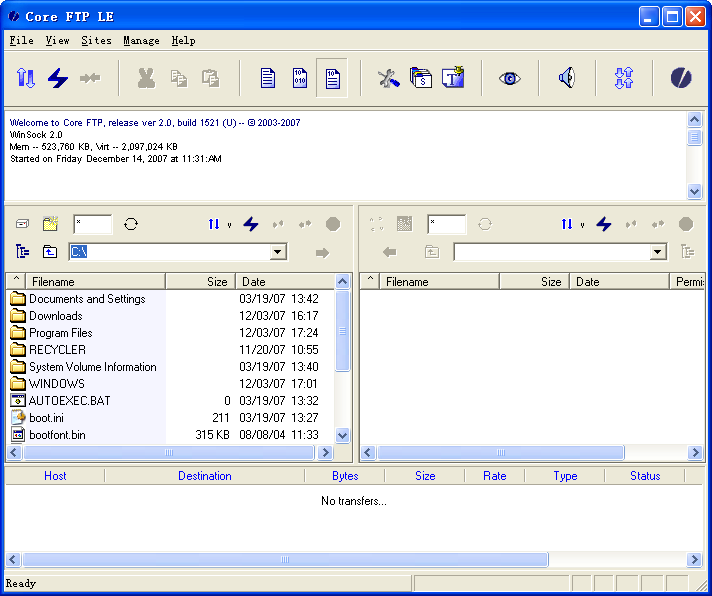Click remote pane transfer arrows icon
This screenshot has width=712, height=596.
click(x=567, y=224)
